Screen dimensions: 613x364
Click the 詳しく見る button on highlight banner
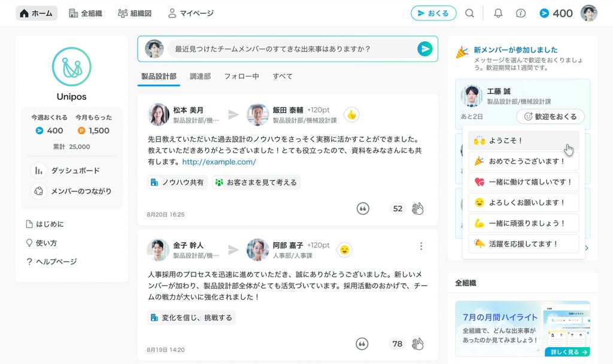(568, 352)
